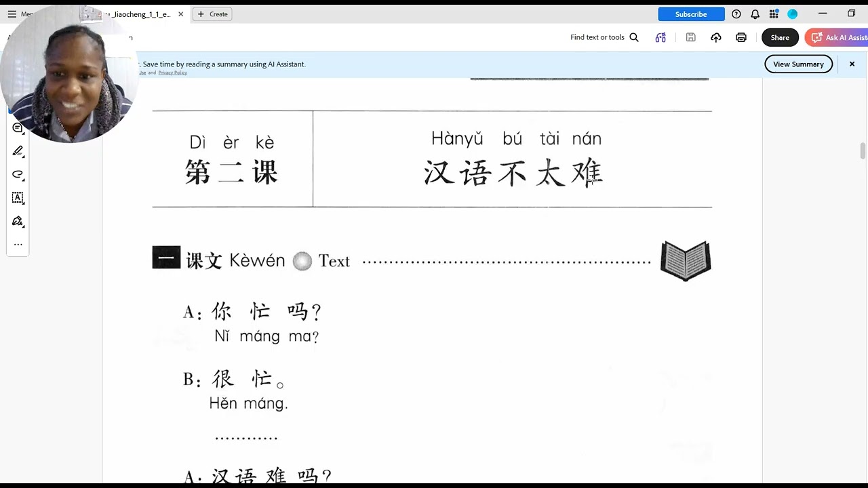The image size is (868, 488).
Task: Open more tools ellipsis in side toolbar
Action: 18,244
